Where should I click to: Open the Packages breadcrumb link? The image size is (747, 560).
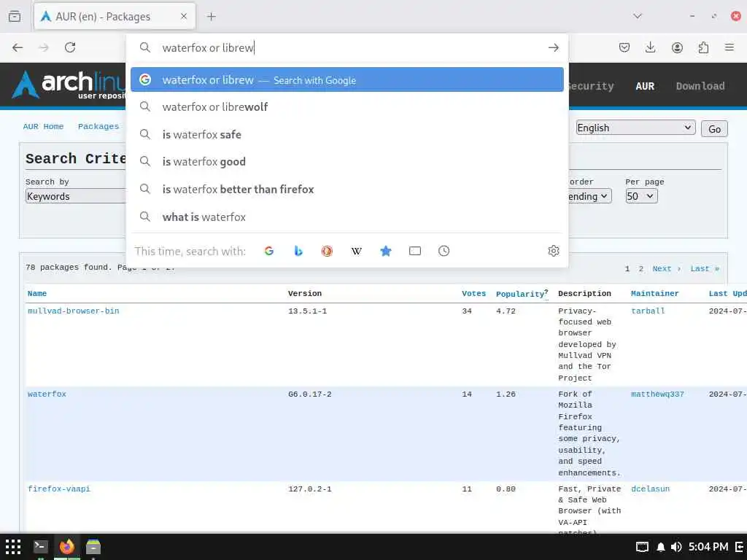click(98, 127)
